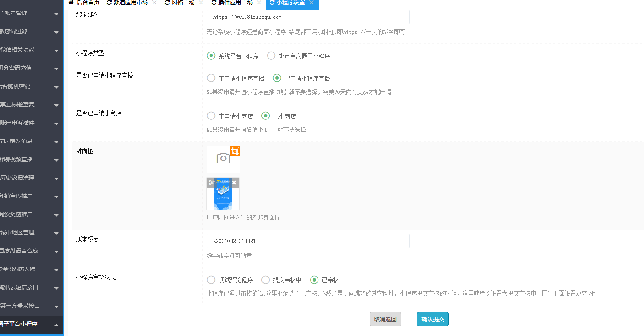Click the home icon beside 后台首页
The image size is (644, 336).
point(71,2)
